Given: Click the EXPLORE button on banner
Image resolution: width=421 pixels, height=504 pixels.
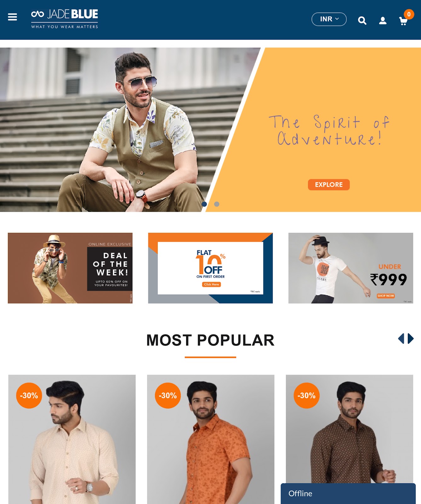Looking at the screenshot, I should 329,185.
